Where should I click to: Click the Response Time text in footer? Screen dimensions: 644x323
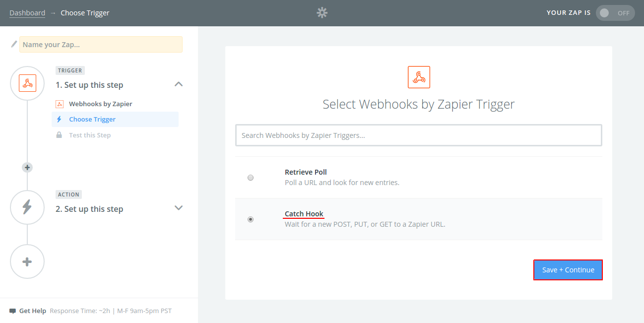point(111,311)
